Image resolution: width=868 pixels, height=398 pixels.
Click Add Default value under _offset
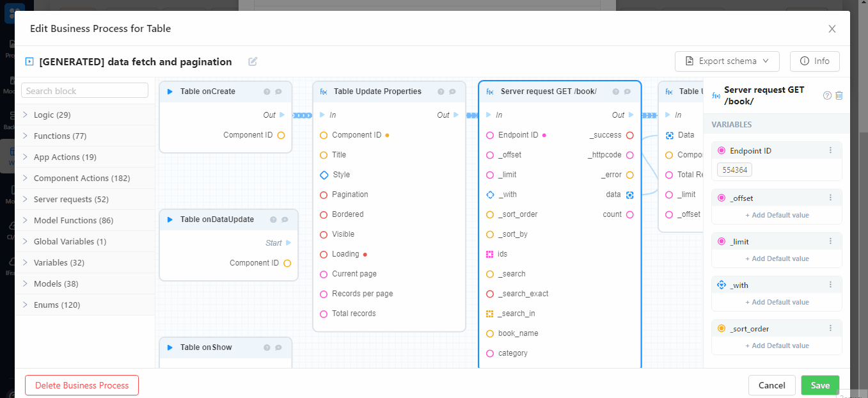(x=777, y=215)
